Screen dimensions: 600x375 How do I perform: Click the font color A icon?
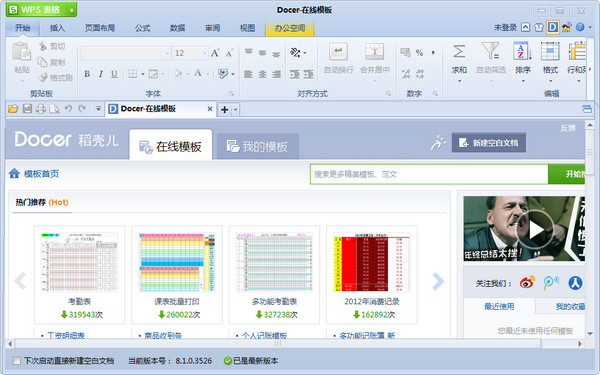point(197,73)
